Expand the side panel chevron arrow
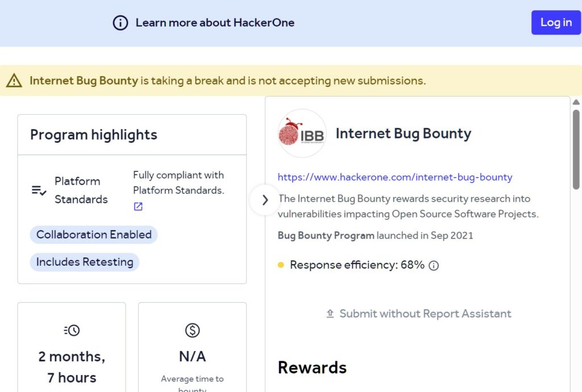Screen dimensions: 582x392 point(265,200)
